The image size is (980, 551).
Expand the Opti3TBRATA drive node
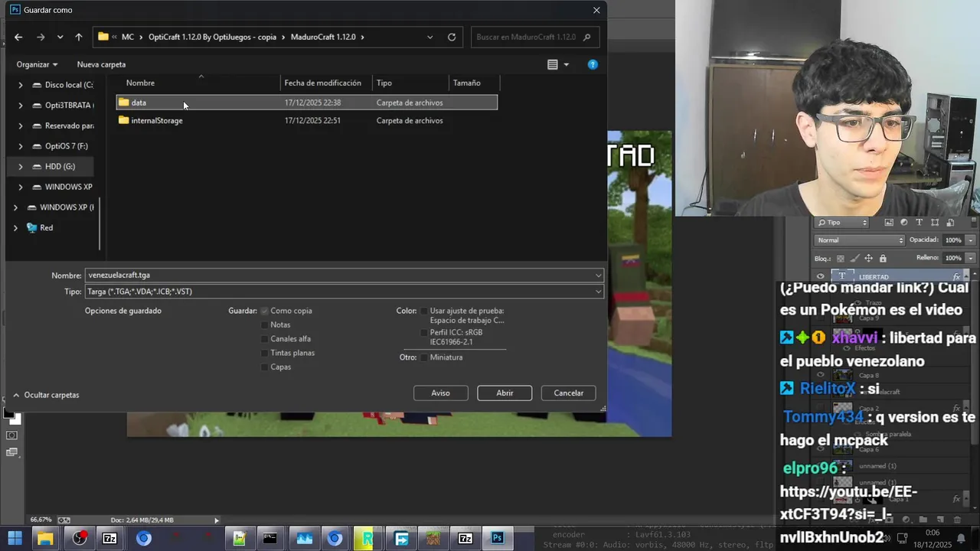pyautogui.click(x=20, y=105)
